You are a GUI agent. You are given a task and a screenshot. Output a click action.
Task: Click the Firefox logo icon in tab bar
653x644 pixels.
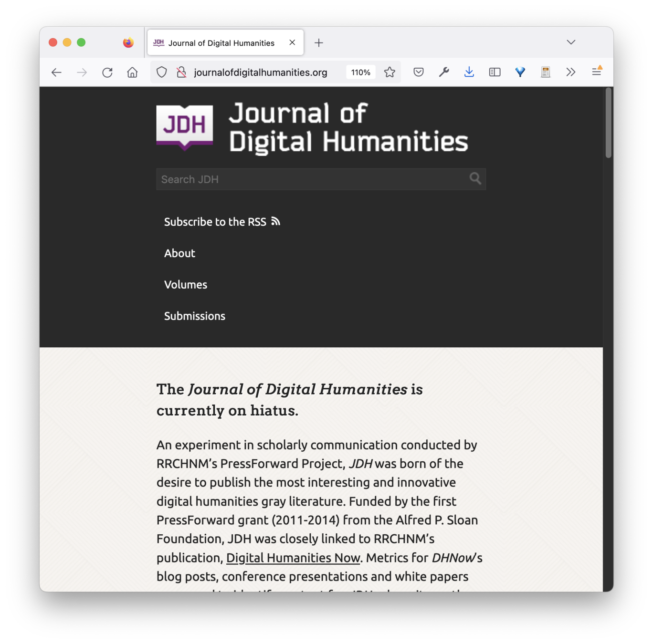coord(128,42)
